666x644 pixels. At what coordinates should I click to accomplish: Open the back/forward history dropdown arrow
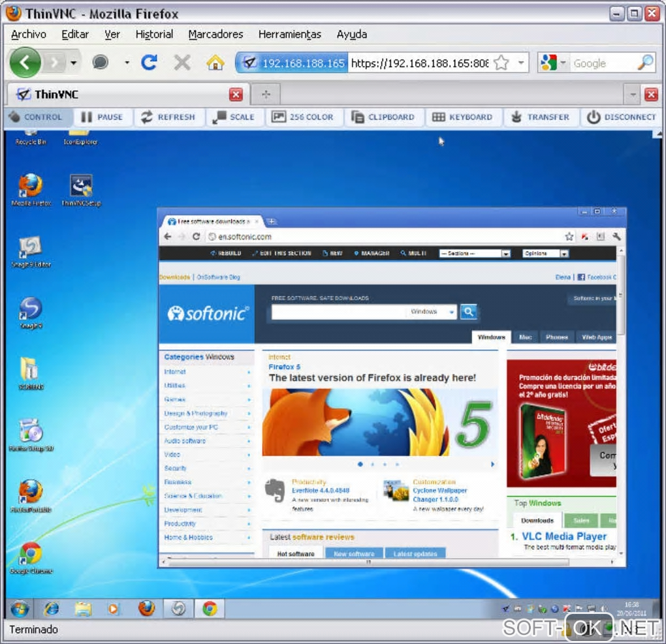click(74, 63)
